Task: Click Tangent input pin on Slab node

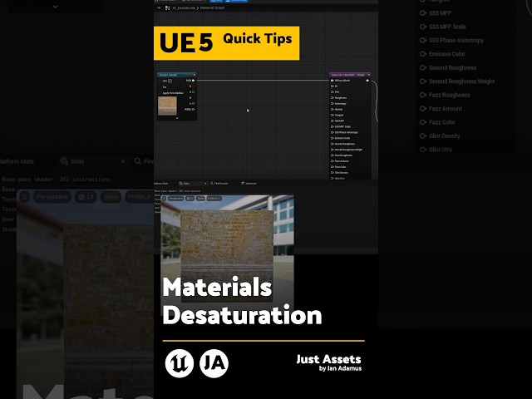Action: [x=332, y=115]
